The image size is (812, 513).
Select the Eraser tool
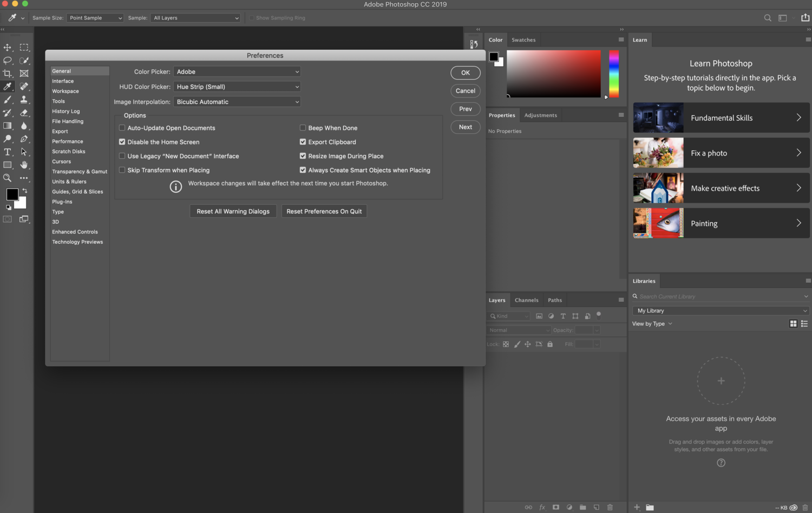(x=24, y=113)
